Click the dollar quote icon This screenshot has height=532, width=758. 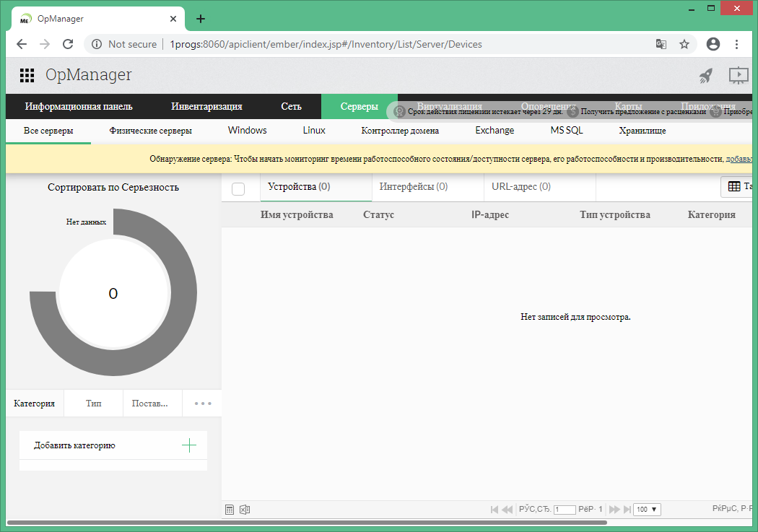[x=573, y=112]
